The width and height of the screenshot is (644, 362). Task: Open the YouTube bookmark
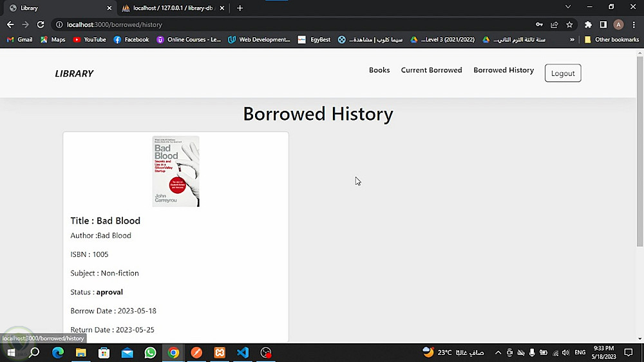[90, 39]
